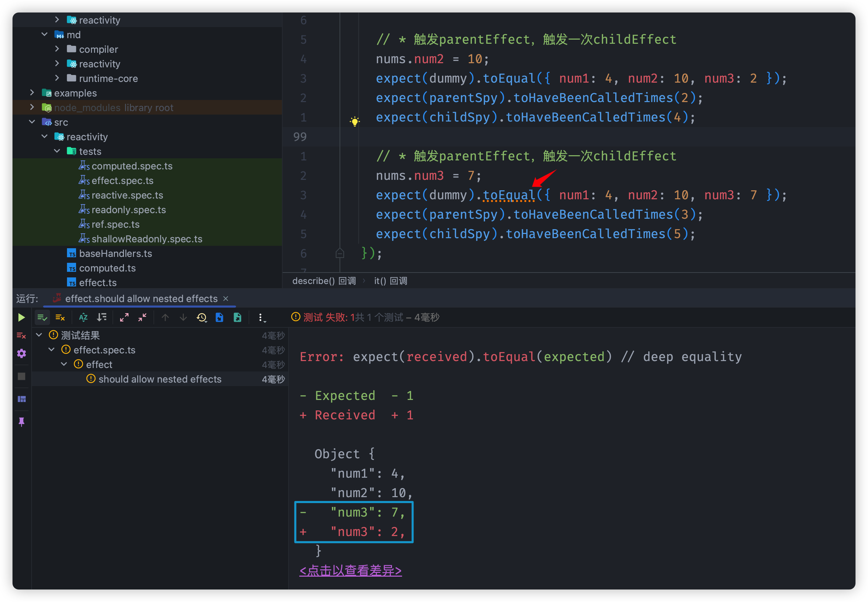
Task: Click line number 99 in gutter
Action: click(300, 136)
